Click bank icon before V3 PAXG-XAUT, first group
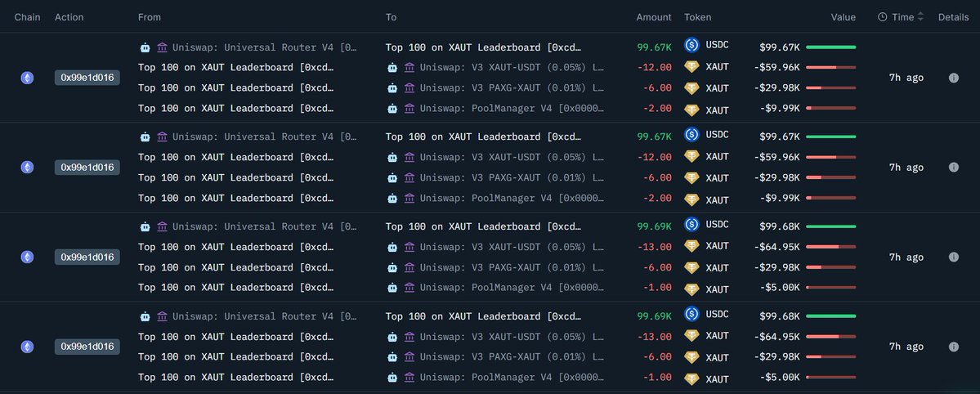Screen dimensions: 980x394 [x=409, y=87]
